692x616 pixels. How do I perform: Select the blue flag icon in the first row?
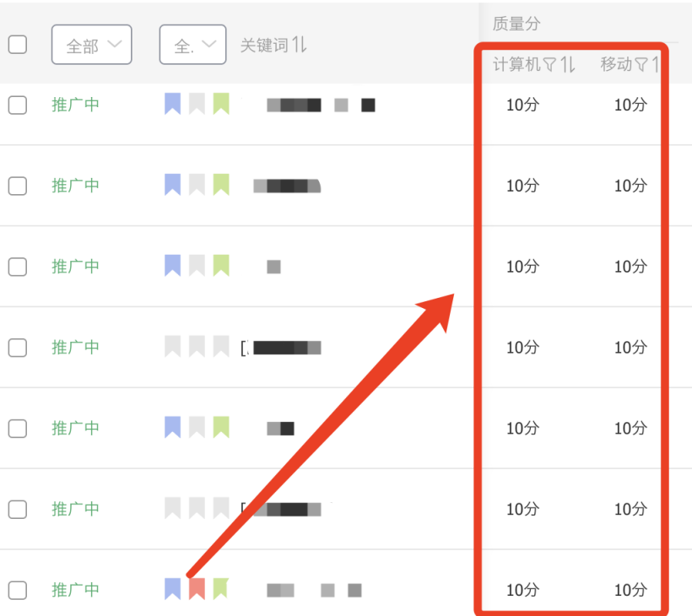tap(172, 103)
